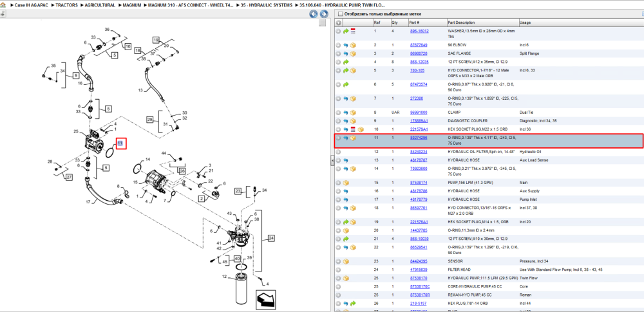Go to the next diagram with the forward arrow

[x=323, y=14]
